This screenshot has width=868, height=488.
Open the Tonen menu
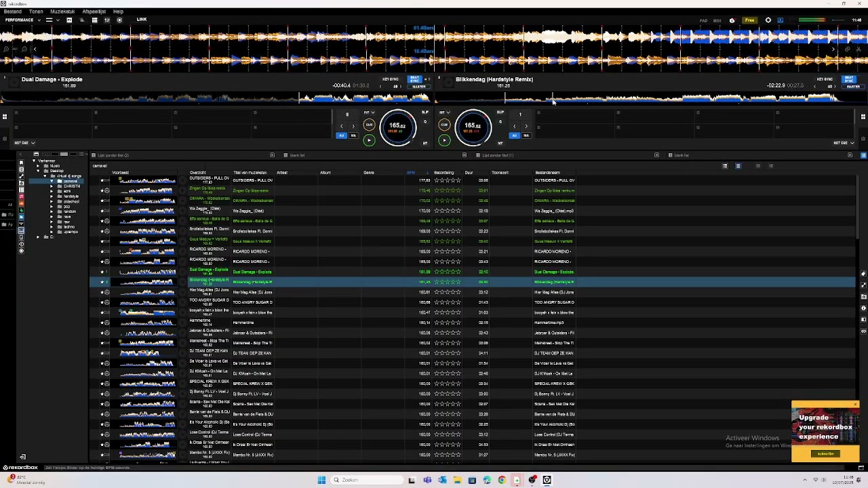click(36, 12)
